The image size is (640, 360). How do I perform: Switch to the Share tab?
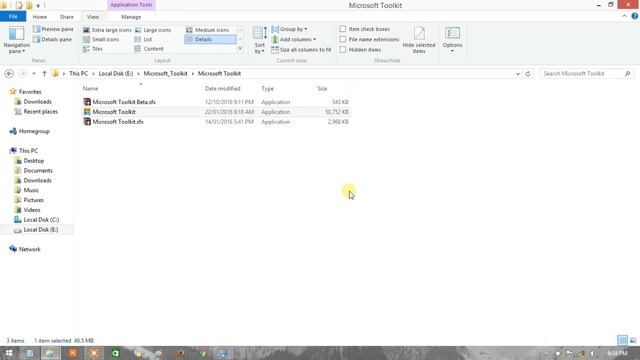pos(67,17)
